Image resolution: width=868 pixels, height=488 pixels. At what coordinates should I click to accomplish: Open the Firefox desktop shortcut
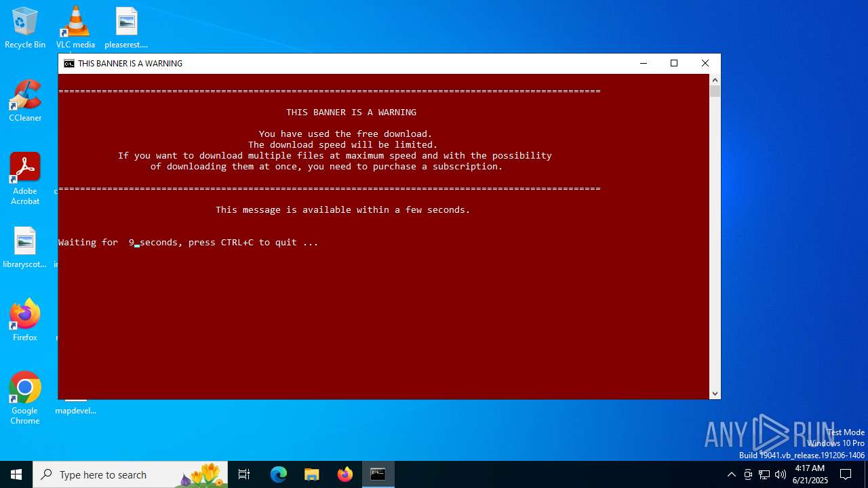(25, 320)
